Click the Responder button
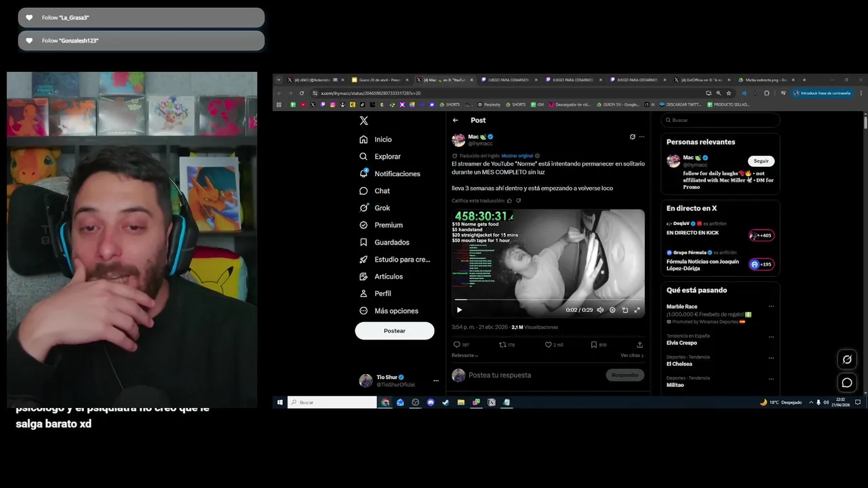Viewport: 868px width, 488px height. pyautogui.click(x=625, y=375)
